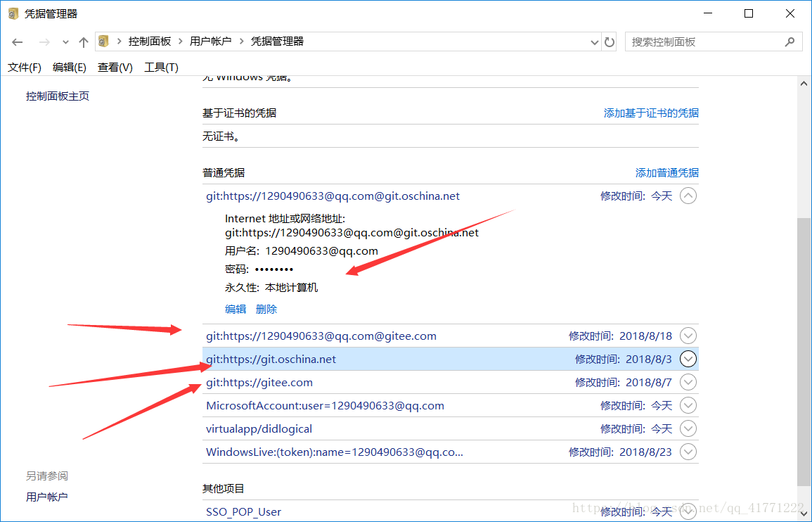Select the WindowsLive:(token) entry
This screenshot has width=812, height=522.
point(335,452)
